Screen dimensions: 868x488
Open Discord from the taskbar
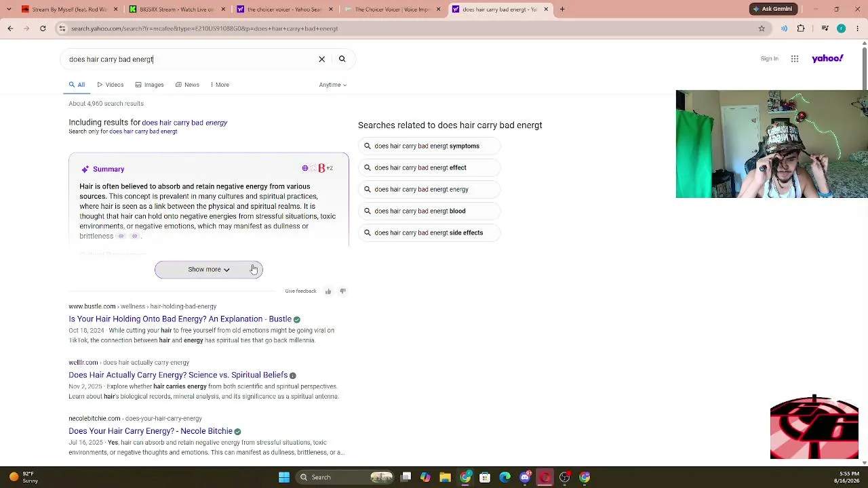click(524, 477)
